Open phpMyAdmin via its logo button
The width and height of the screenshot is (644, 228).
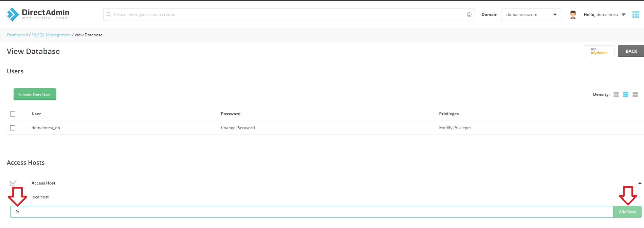[x=599, y=51]
